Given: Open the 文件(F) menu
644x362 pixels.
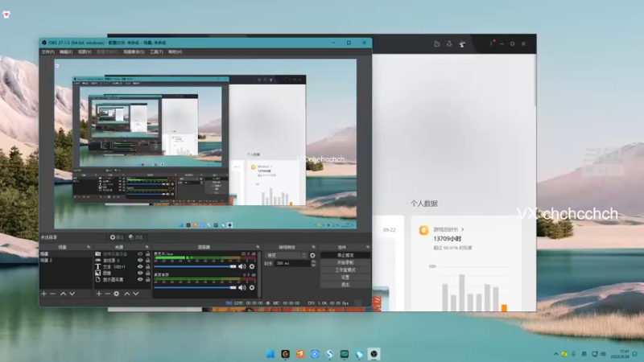Looking at the screenshot, I should [47, 52].
